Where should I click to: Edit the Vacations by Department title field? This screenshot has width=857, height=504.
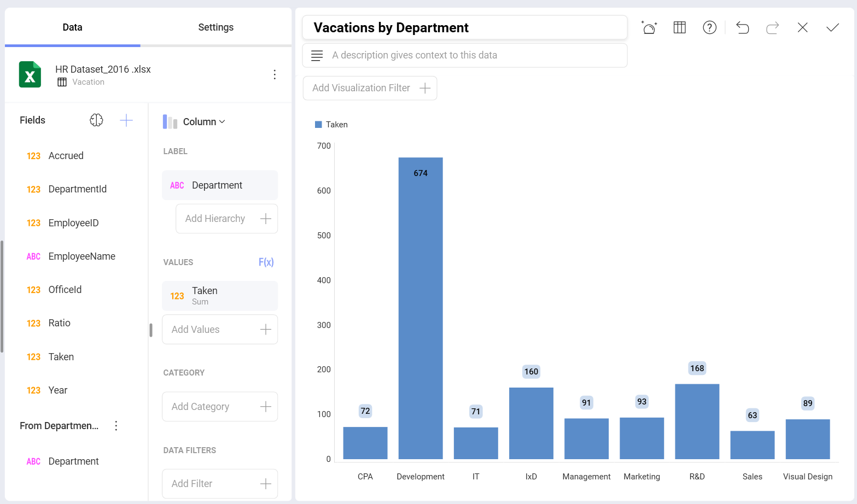click(465, 27)
